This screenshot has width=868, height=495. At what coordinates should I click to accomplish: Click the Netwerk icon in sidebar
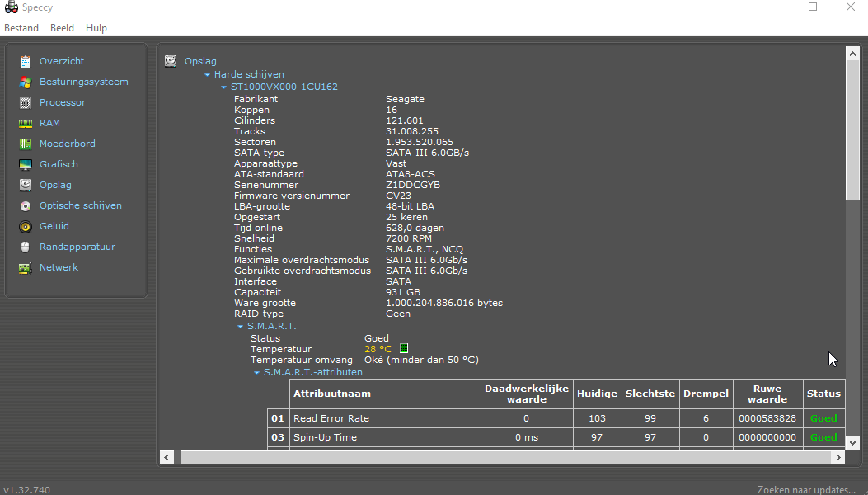[x=26, y=267]
